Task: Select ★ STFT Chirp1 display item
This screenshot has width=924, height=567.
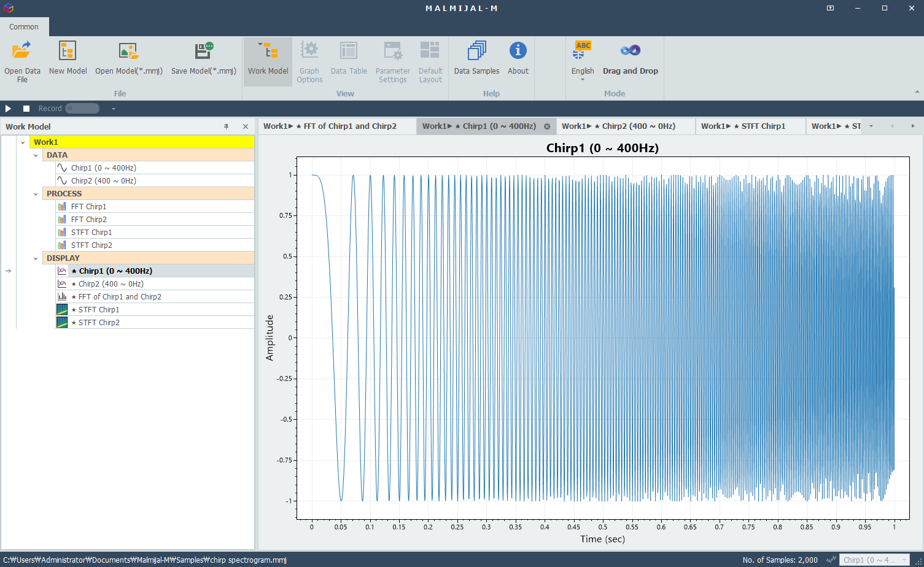Action: point(155,310)
